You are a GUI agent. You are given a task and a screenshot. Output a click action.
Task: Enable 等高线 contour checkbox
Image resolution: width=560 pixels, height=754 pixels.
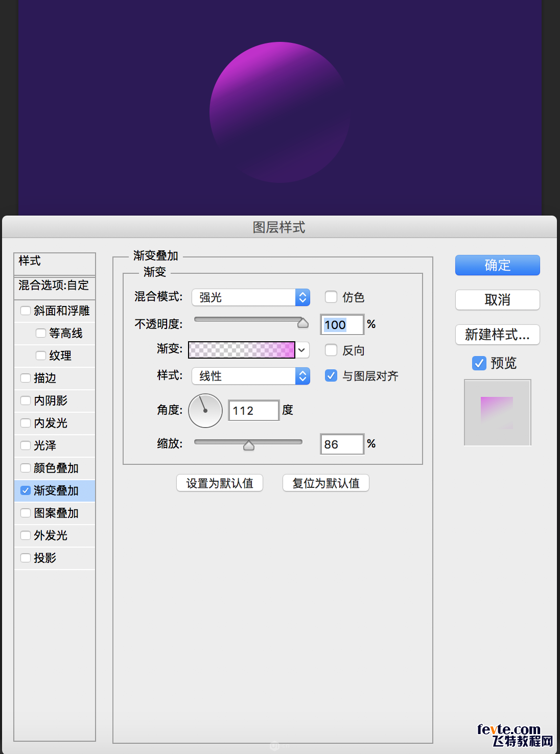41,333
